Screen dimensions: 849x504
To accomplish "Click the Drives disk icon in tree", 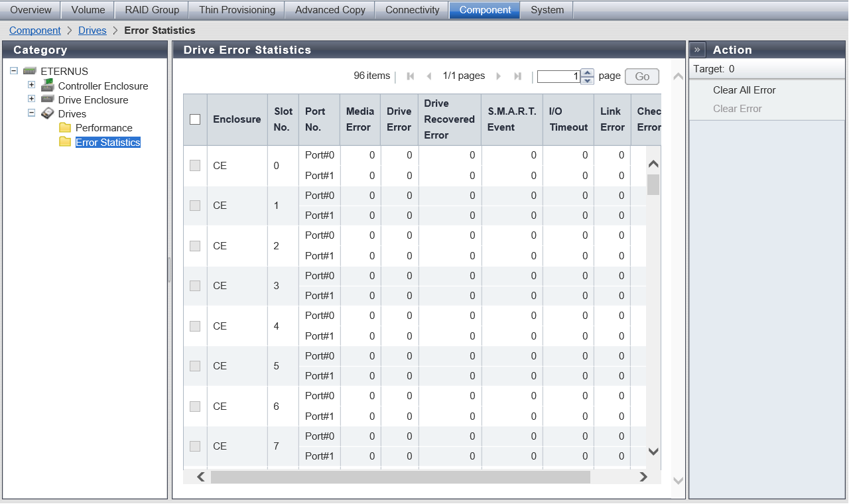I will click(47, 113).
